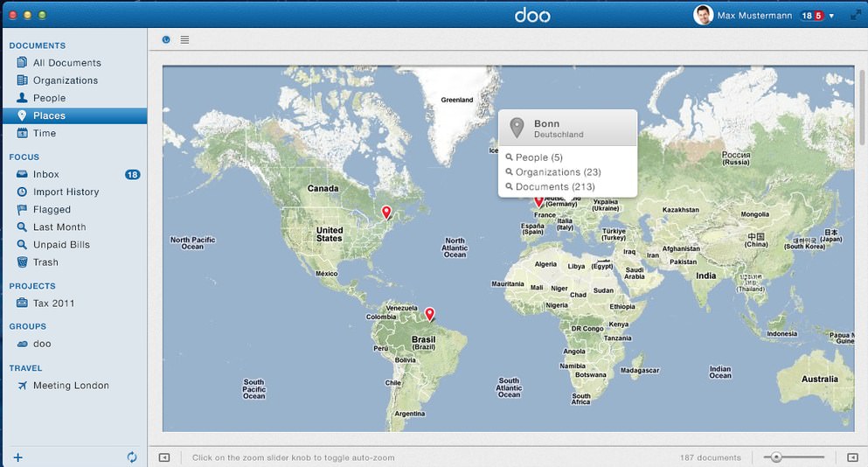Click the plus icon to add item
The height and width of the screenshot is (467, 868).
[17, 457]
